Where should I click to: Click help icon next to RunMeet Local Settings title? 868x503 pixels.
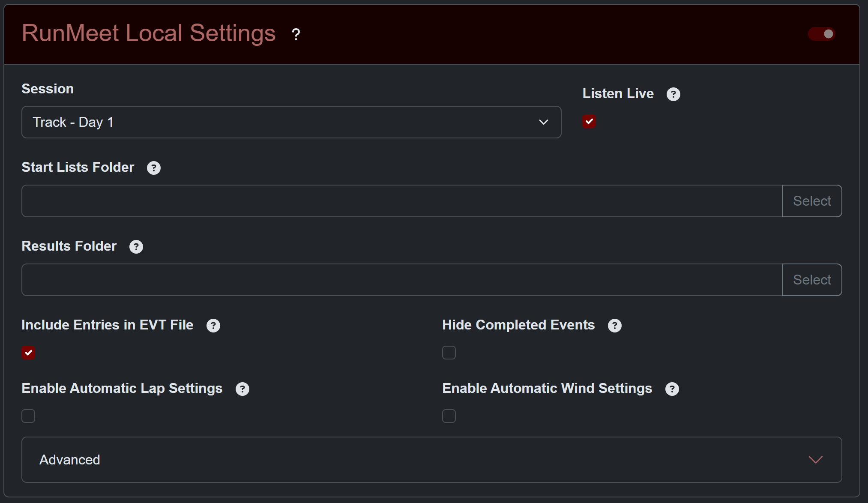click(x=296, y=34)
